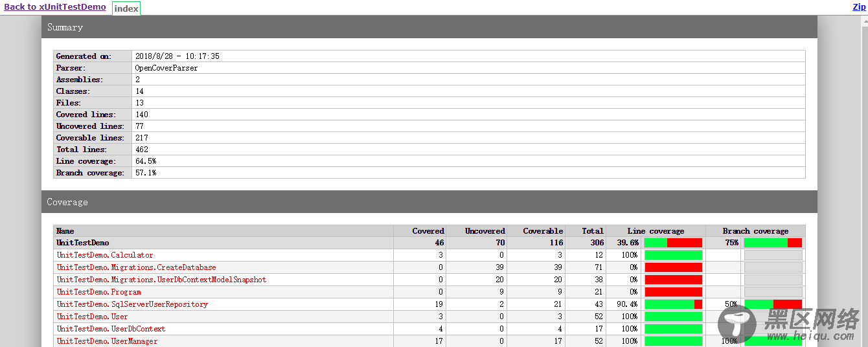Select the Branch coverage value 57.1%
Screen dimensions: 868x347
click(x=145, y=173)
